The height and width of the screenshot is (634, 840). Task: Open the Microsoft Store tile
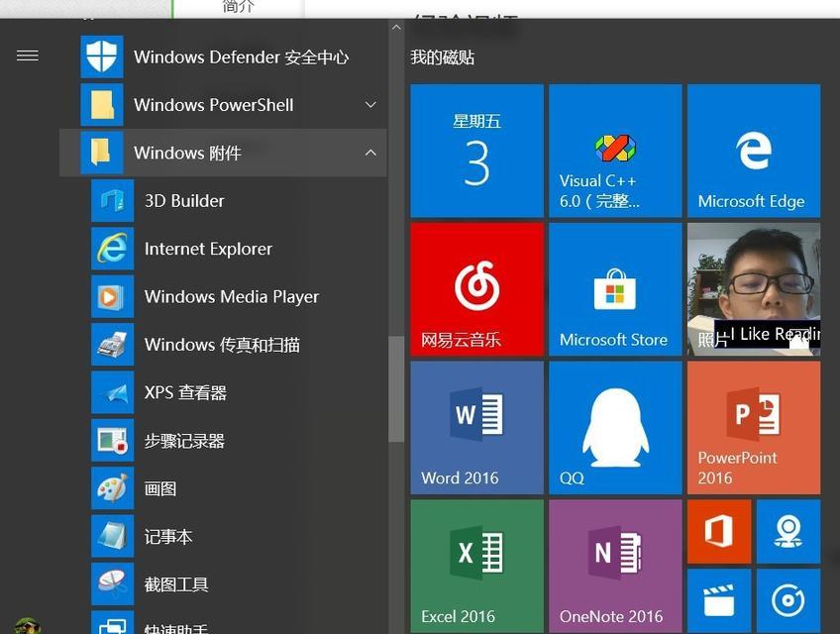[x=615, y=289]
